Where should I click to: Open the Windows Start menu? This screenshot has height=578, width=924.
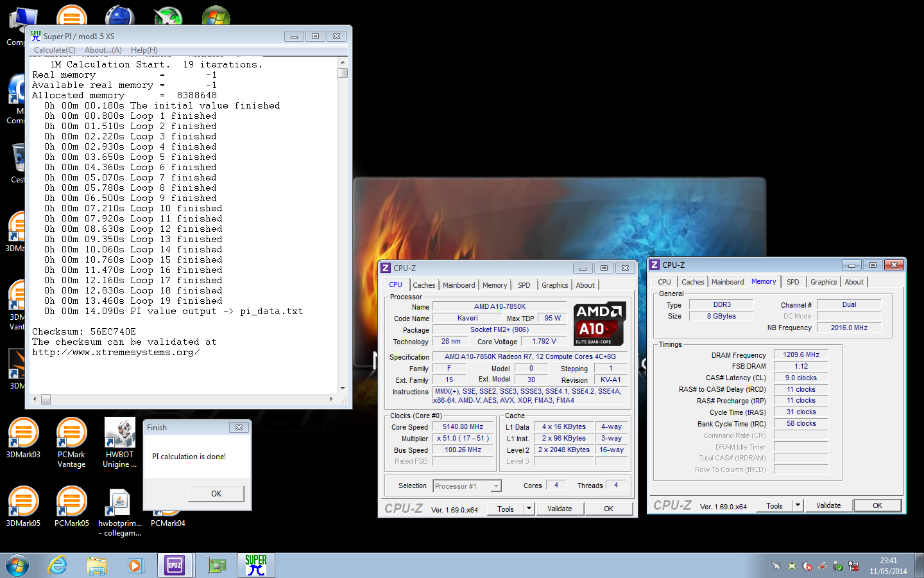17,565
